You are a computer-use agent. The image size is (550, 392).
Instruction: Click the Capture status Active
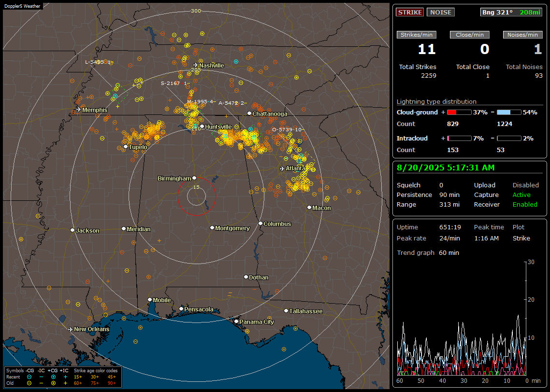(521, 195)
